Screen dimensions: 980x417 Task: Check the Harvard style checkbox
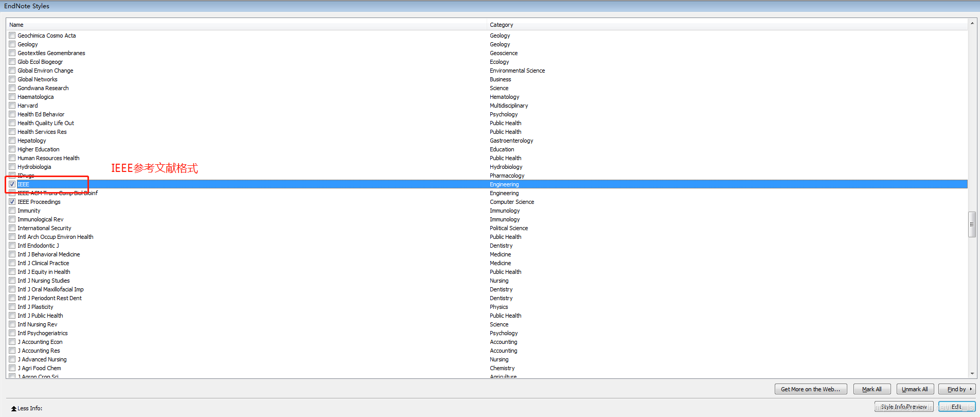[12, 106]
